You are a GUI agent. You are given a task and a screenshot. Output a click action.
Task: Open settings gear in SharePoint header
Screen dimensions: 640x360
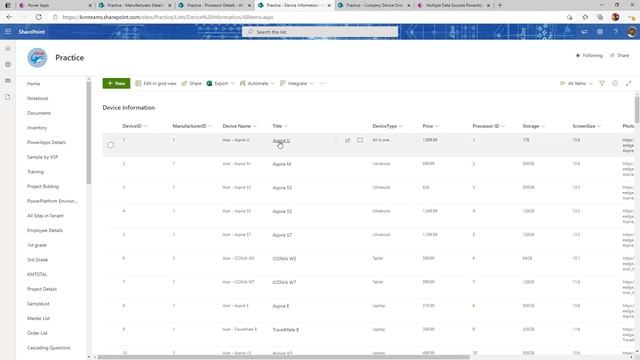(600, 31)
